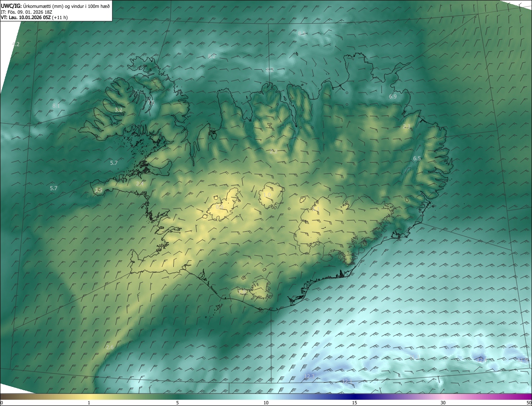Click the '2.6' value label in the southwest
Screen dimensions: 532x406
[110, 347]
